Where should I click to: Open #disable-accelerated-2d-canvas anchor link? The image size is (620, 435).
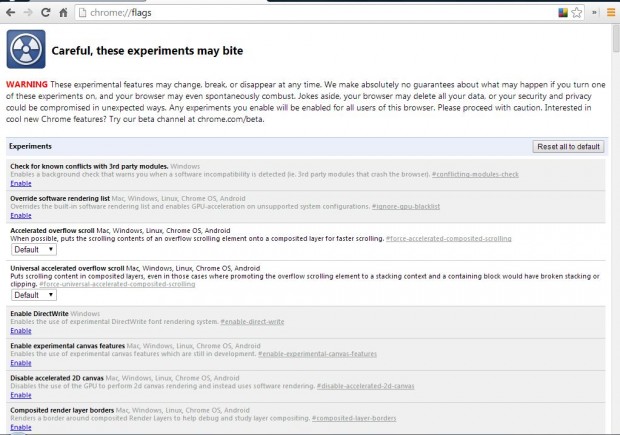(365, 386)
